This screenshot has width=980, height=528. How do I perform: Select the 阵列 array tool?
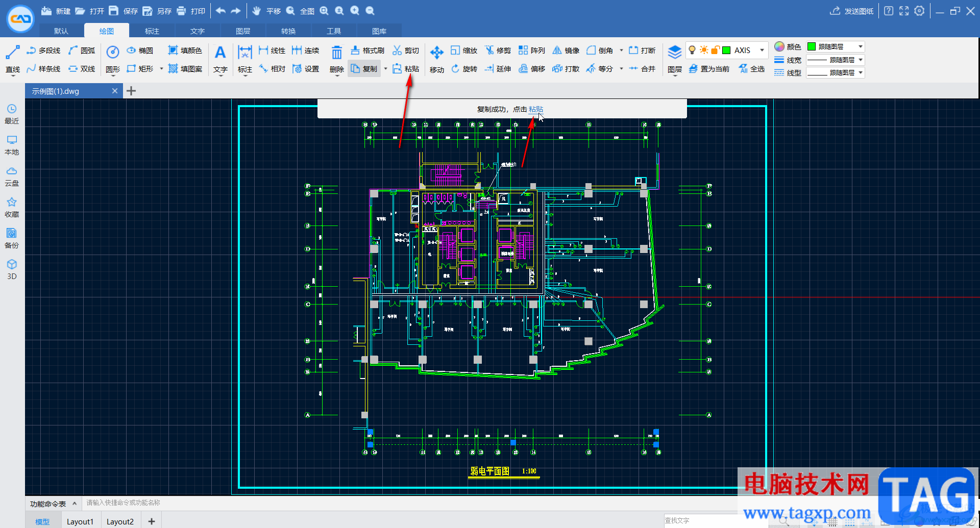pyautogui.click(x=532, y=51)
